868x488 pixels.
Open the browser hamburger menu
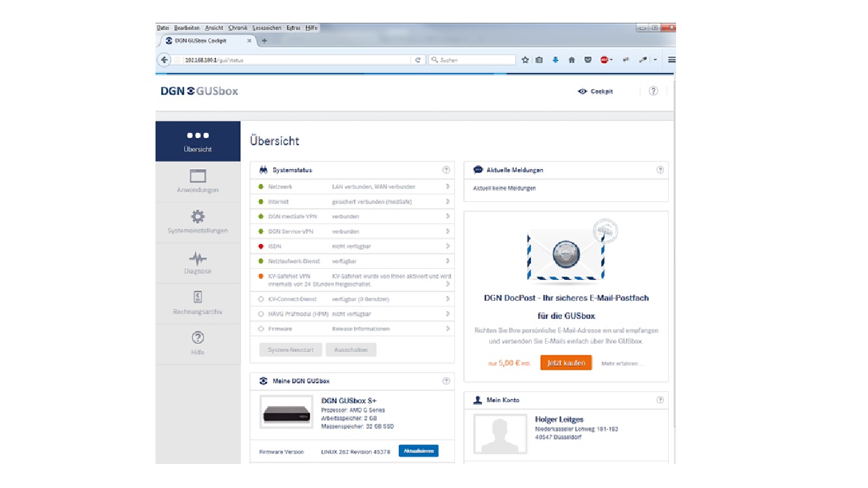671,60
